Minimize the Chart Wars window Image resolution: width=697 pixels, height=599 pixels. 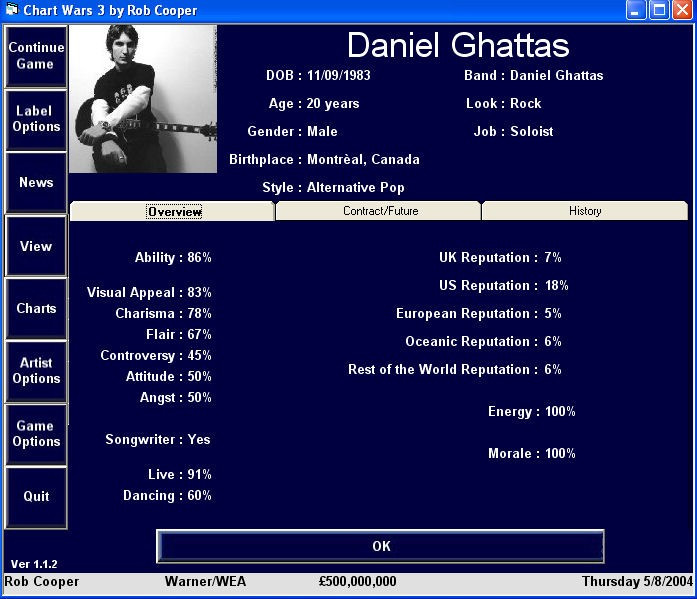pyautogui.click(x=636, y=10)
